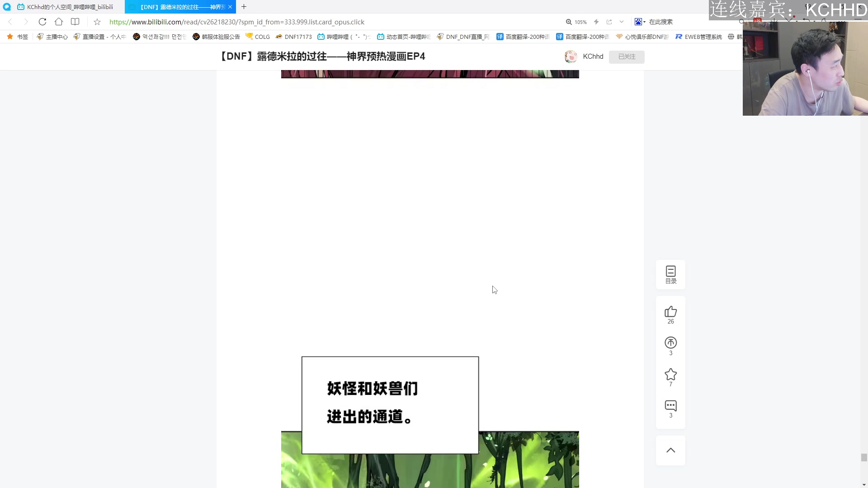Switch to KChhd的个人空间 tab

pyautogui.click(x=66, y=7)
